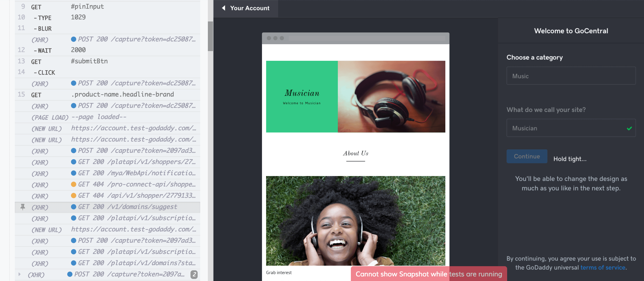Click the Welcome to Musician subtitle
The image size is (644, 281).
[302, 103]
